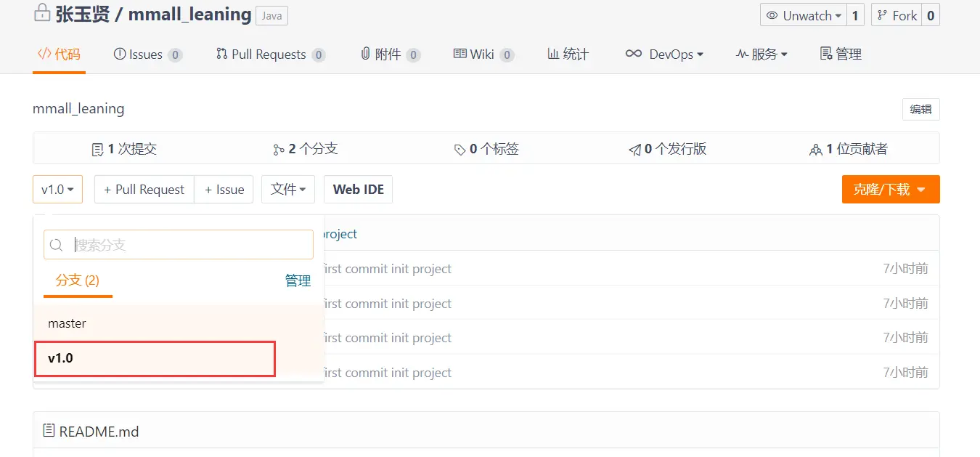Open the 管理 settings tab
Screen dimensions: 980x457
point(841,54)
